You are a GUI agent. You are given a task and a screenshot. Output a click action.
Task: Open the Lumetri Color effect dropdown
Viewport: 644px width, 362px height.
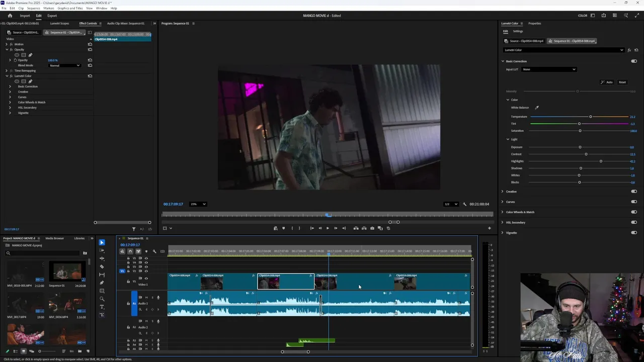click(x=564, y=50)
